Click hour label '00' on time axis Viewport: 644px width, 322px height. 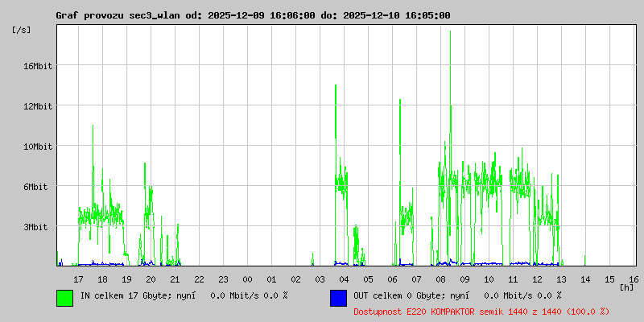[247, 279]
